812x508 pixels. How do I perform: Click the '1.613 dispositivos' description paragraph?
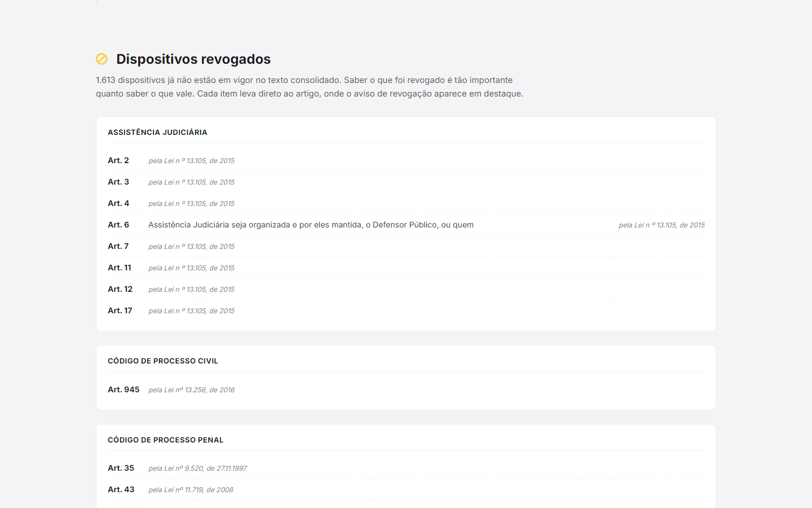pos(310,87)
